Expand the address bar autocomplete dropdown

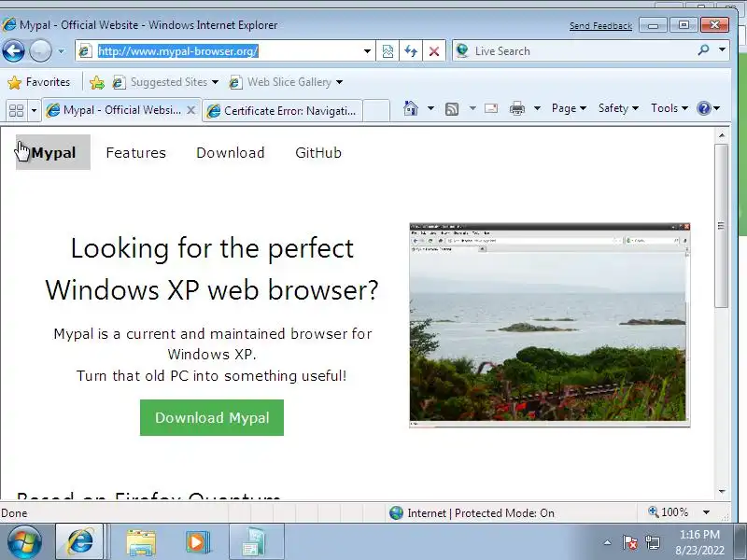click(367, 51)
